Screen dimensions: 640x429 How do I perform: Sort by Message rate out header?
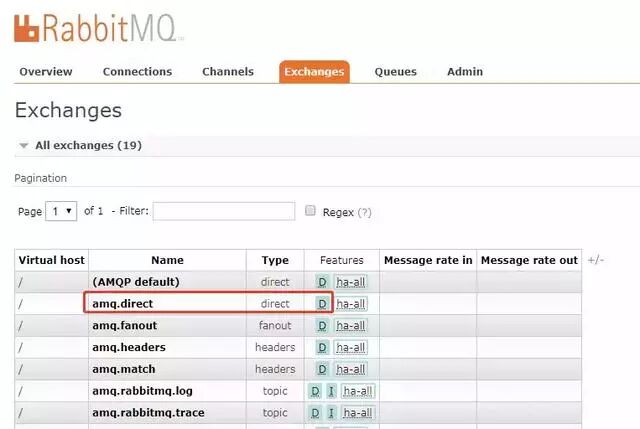click(x=529, y=260)
